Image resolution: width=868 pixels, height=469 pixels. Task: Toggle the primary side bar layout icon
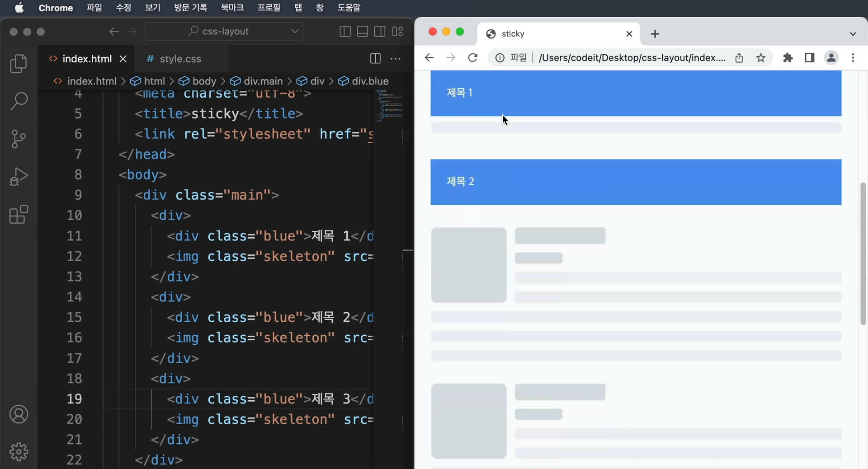tap(345, 32)
